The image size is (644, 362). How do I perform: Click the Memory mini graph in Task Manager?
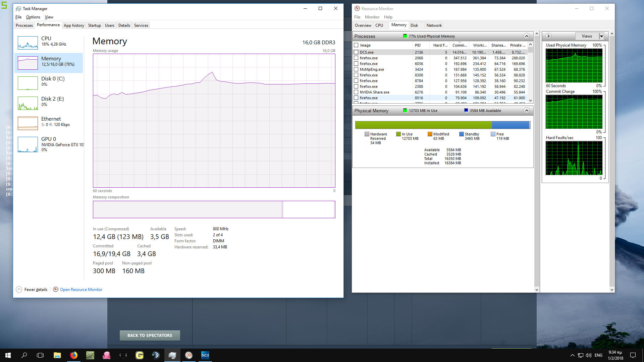pyautogui.click(x=28, y=63)
